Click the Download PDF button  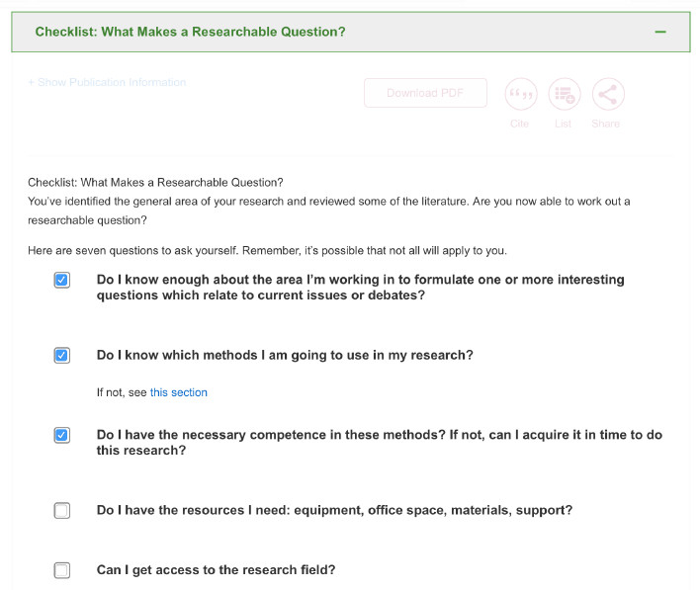coord(425,93)
